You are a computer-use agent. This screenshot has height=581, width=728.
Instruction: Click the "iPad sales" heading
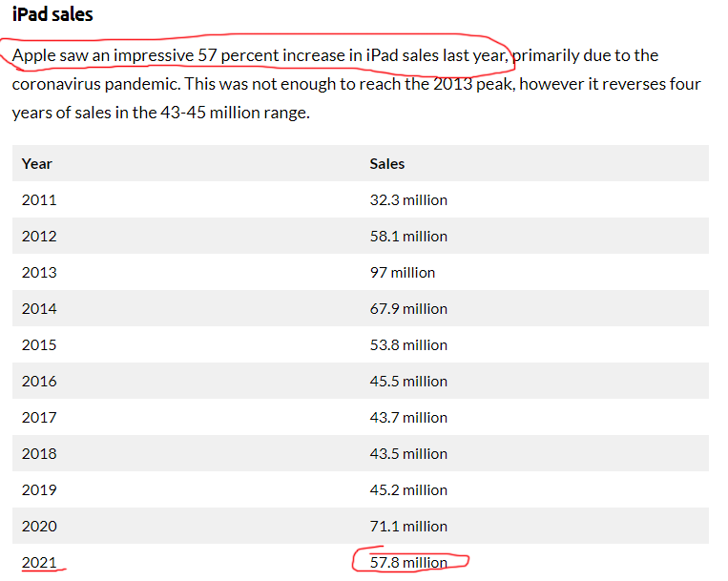tap(52, 14)
